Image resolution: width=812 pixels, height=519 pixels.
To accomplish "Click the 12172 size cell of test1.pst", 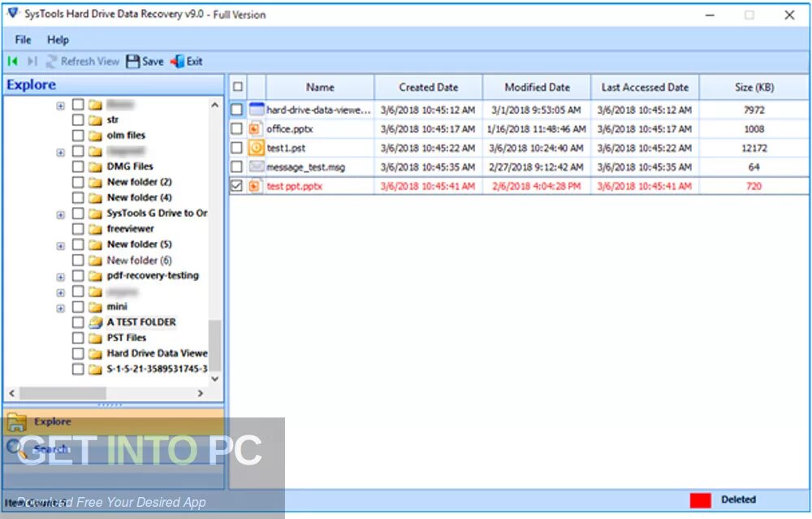I will [754, 148].
